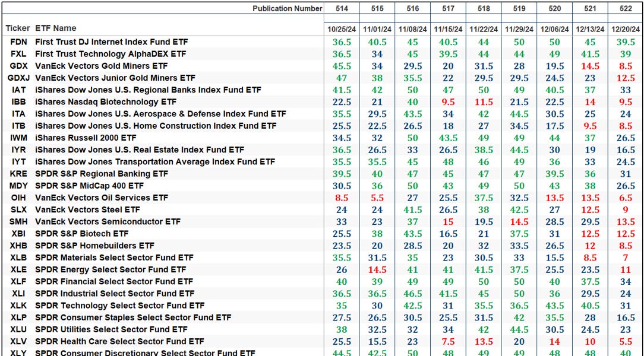Click the ITB ticker cell

pyautogui.click(x=19, y=126)
